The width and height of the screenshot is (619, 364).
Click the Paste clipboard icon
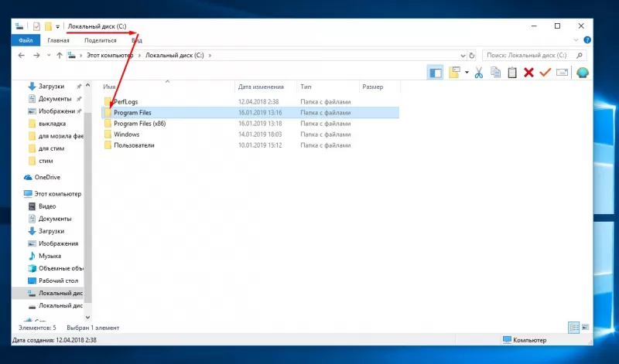point(512,73)
